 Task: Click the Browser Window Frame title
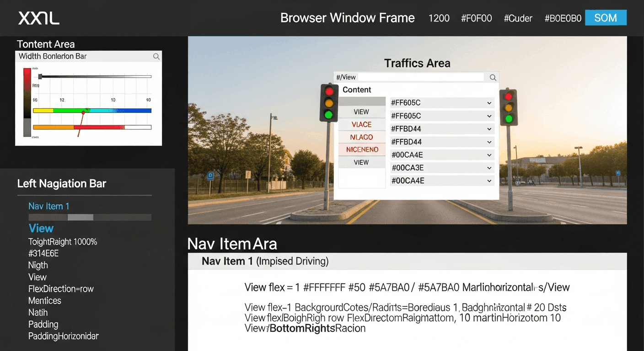click(x=348, y=18)
